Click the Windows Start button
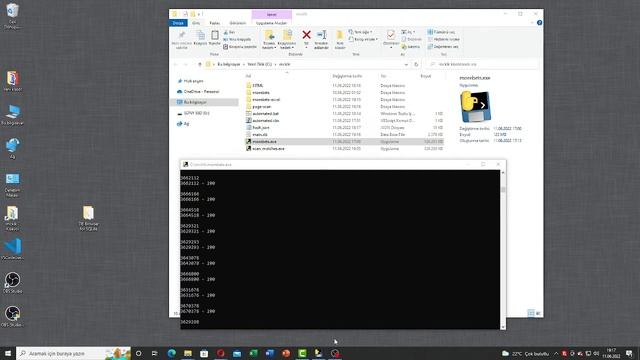The width and height of the screenshot is (640, 360). (x=8, y=353)
